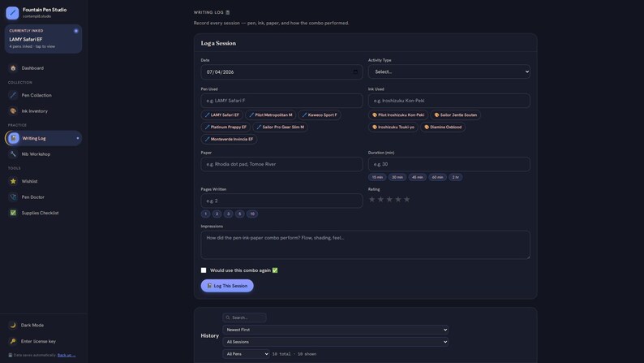Set duration to 30 min

(397, 177)
